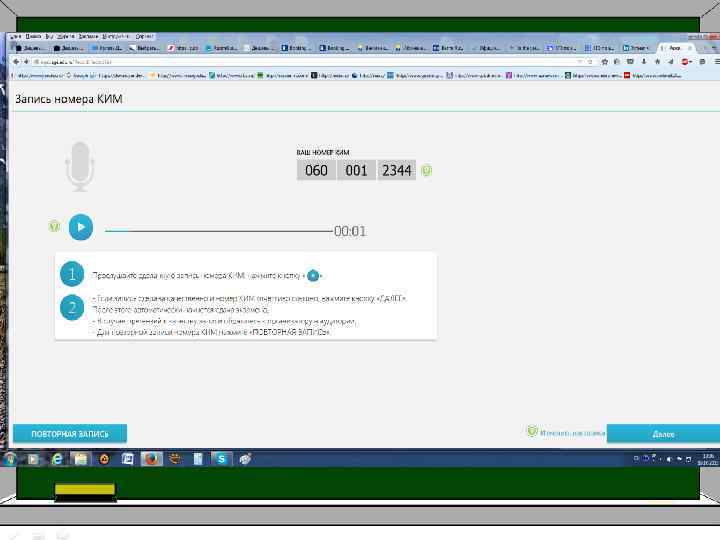Open the Справка menu
This screenshot has height=540, width=720.
pos(144,36)
